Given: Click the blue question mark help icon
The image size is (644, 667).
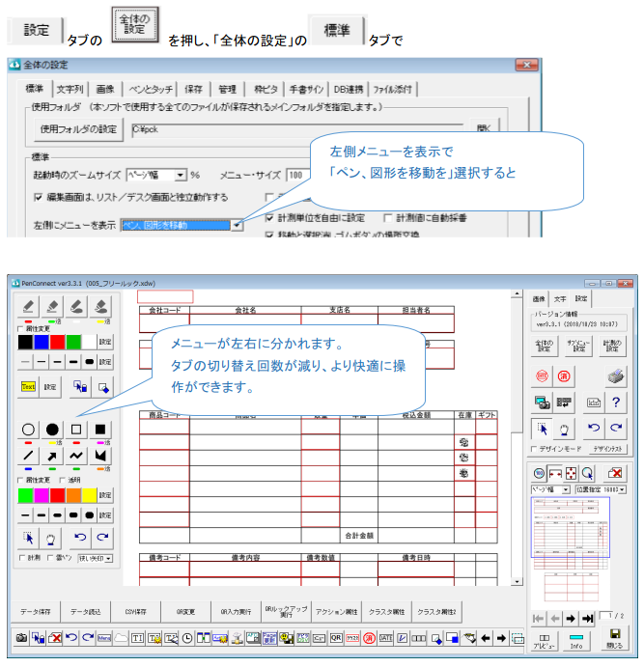Looking at the screenshot, I should tap(616, 402).
